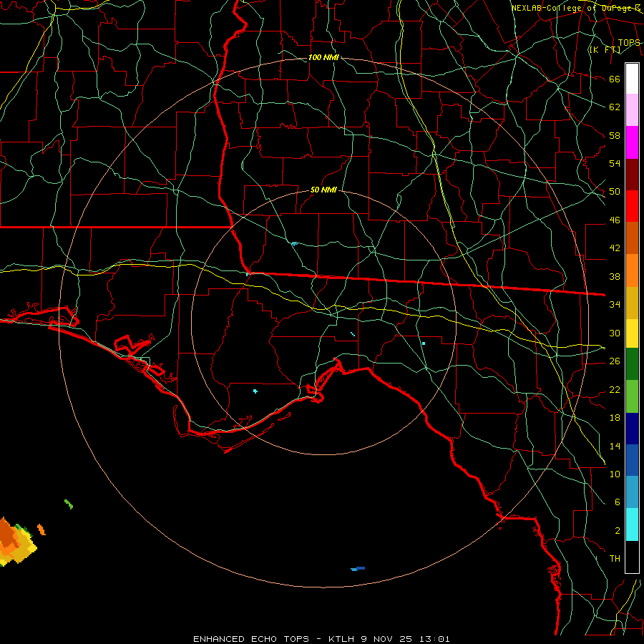Screen dimensions: 644x644
Task: Click the blue echo near the southern ring
Action: click(x=358, y=568)
